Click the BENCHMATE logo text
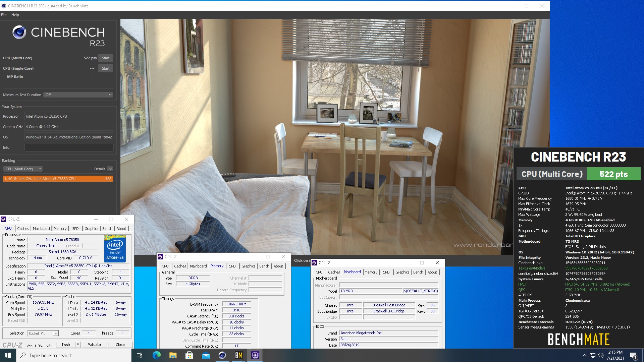Image resolution: width=644 pixels, height=362 pixels. pyautogui.click(x=579, y=339)
